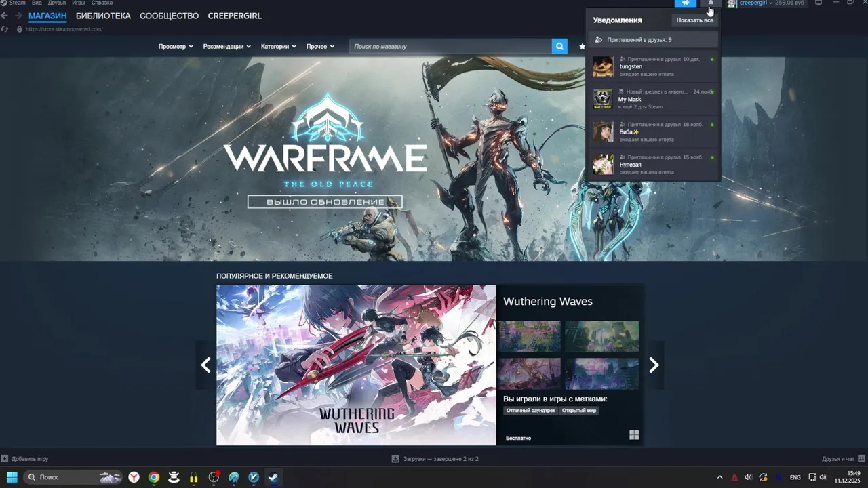Click the 259,01 руб wallet balance
Image resolution: width=868 pixels, height=488 pixels.
point(789,3)
